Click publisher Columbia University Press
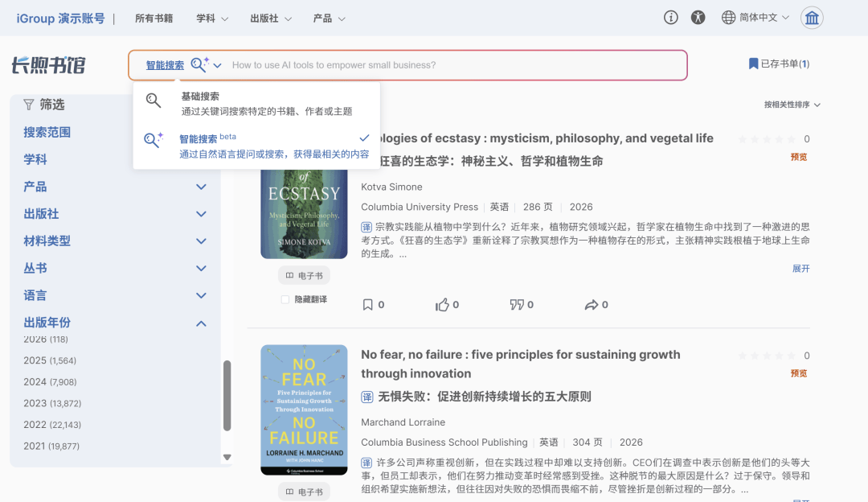The image size is (868, 502). (419, 208)
